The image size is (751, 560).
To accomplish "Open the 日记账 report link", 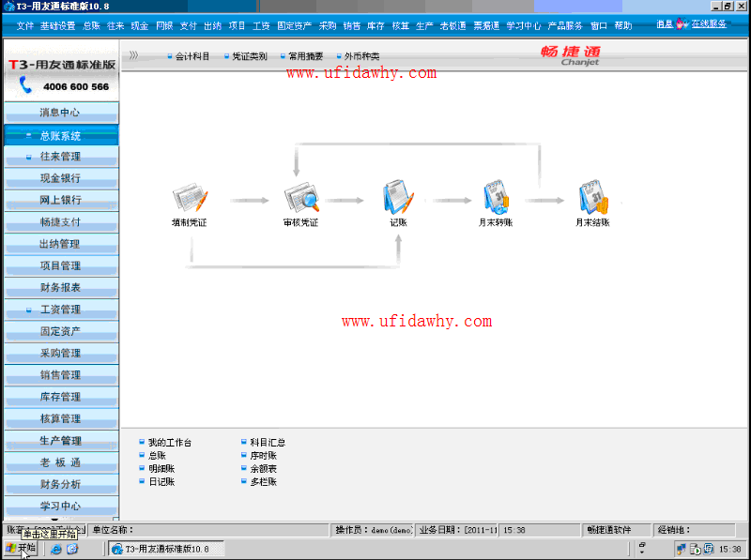I will (161, 482).
